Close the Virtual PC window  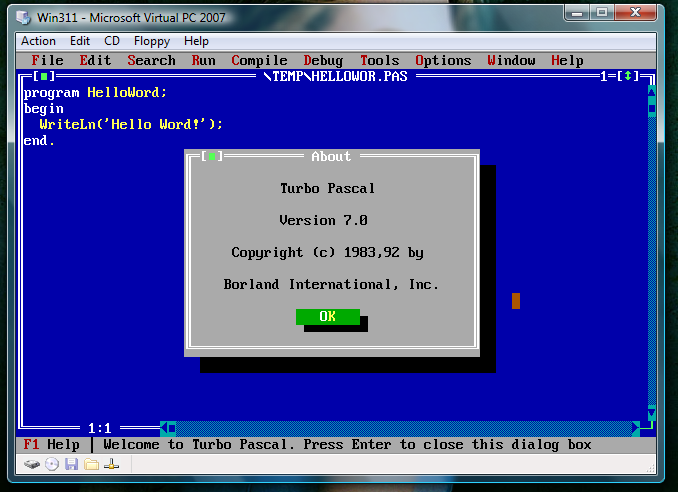coord(635,13)
